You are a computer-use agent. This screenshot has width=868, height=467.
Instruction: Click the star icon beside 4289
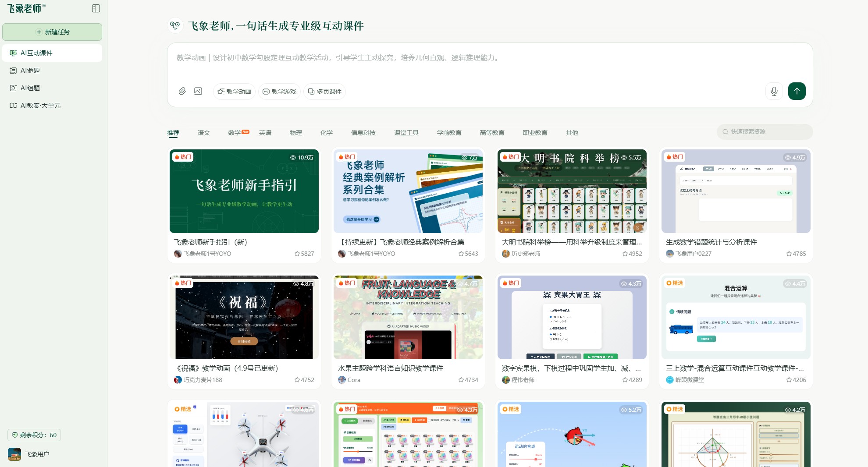pos(625,380)
